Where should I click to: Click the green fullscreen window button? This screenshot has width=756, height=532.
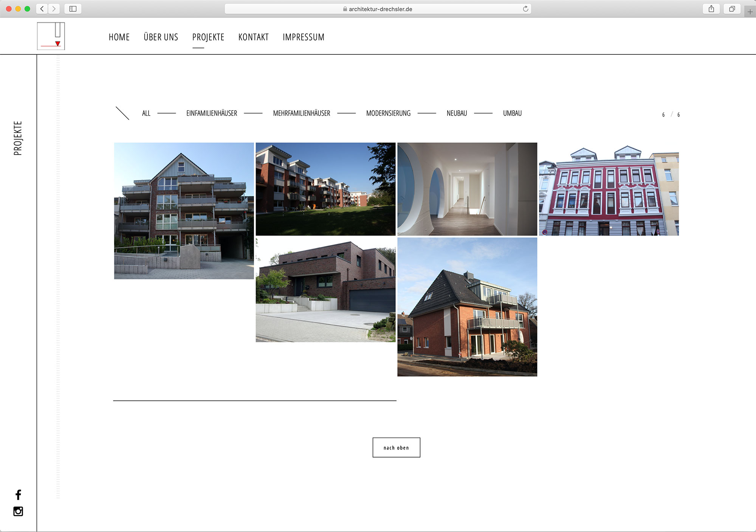[x=27, y=9]
